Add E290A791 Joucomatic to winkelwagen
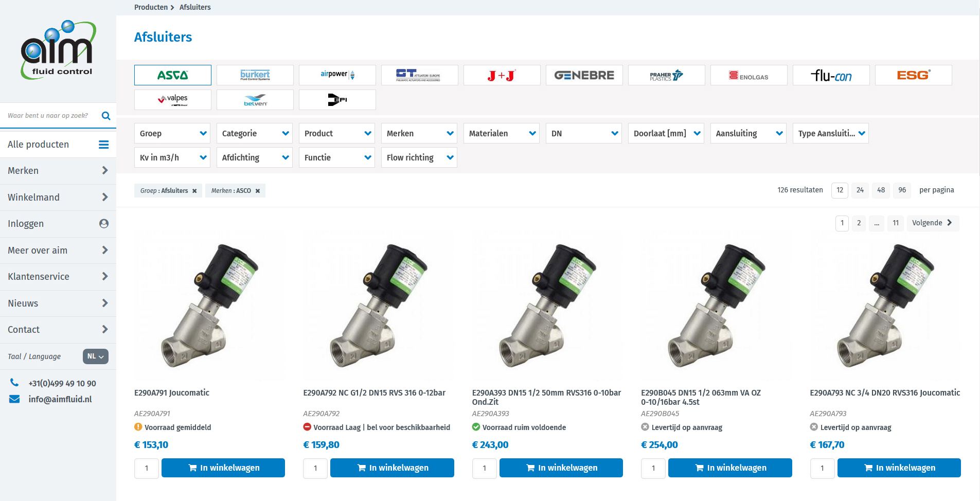980x501 pixels. [223, 468]
